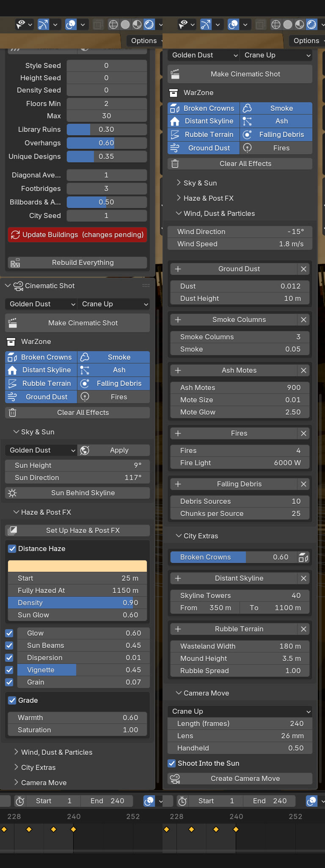
Task: Click the archive icon beside WarZone in right panel
Action: [x=174, y=93]
